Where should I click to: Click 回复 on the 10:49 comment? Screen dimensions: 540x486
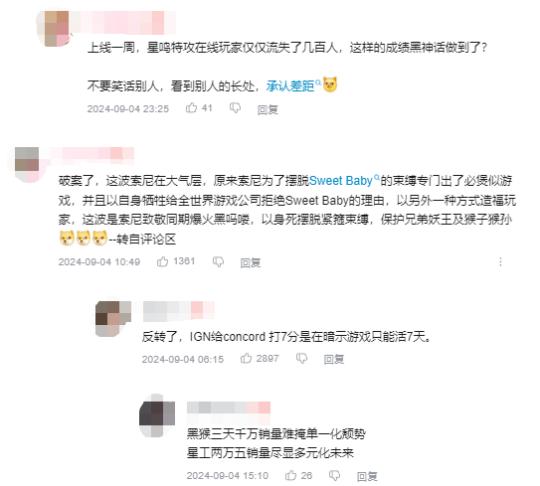250,262
